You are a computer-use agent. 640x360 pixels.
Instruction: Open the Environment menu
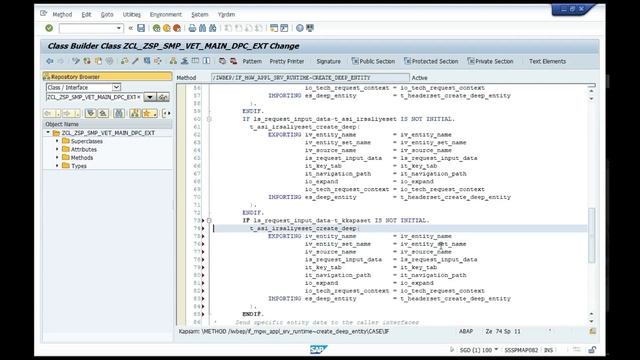[x=165, y=14]
